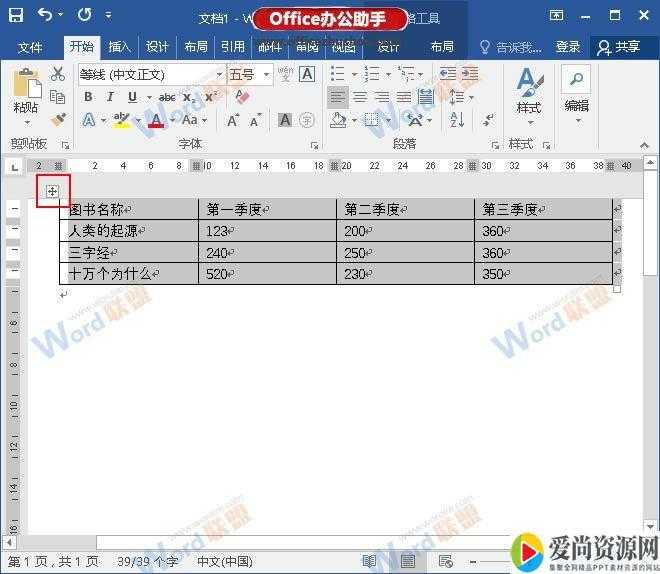This screenshot has height=574, width=660.
Task: Click the Redo icon in title bar
Action: (x=84, y=15)
